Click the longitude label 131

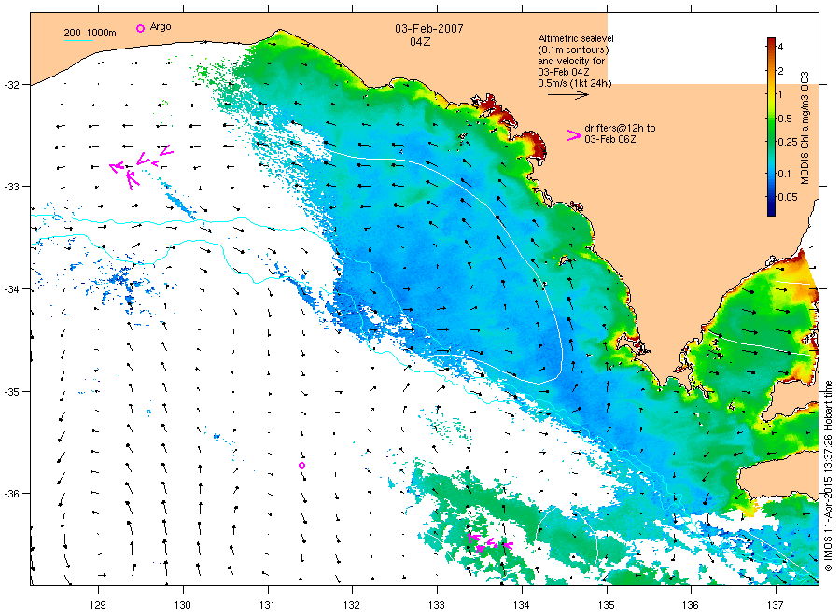click(267, 606)
